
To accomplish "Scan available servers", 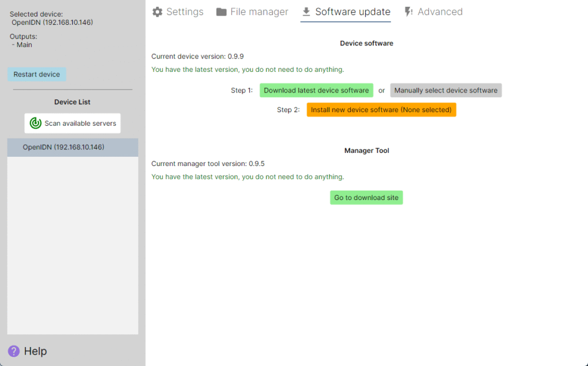I will pyautogui.click(x=80, y=123).
